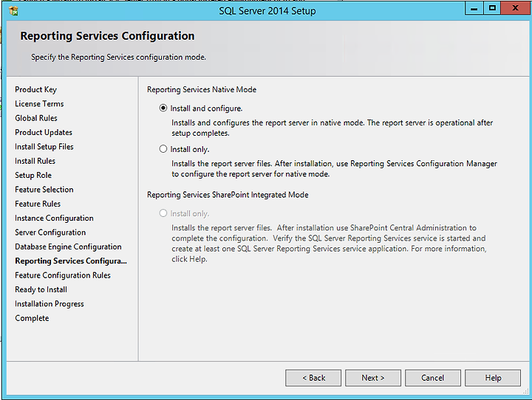Select Product Key step in sidebar
Viewport: 532px width, 400px height.
35,89
